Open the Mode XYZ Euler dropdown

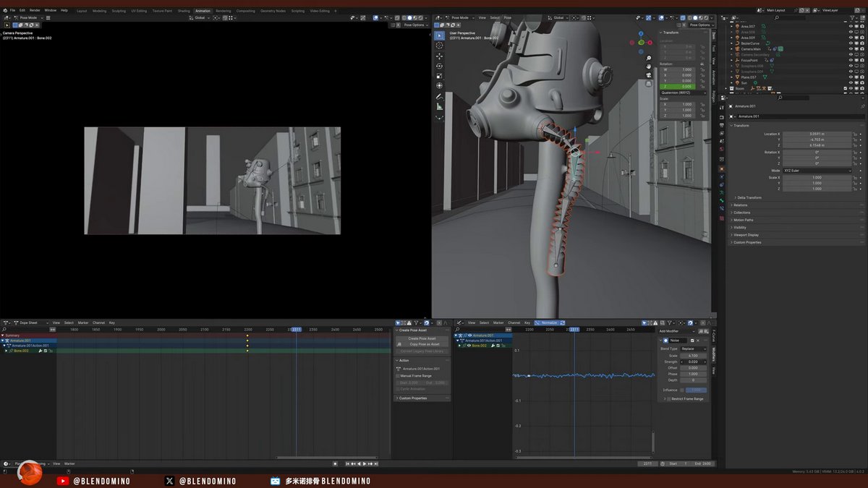click(817, 170)
